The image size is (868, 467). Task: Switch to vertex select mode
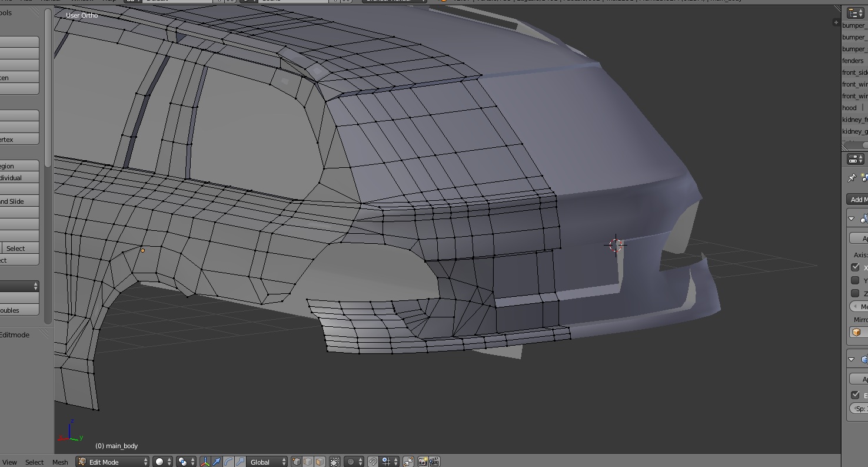click(x=296, y=462)
